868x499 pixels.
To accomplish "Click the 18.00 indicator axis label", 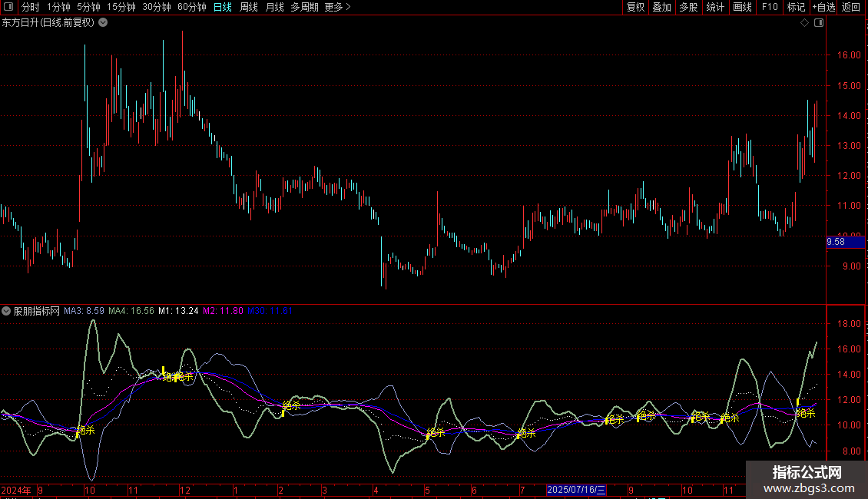I will coord(849,324).
